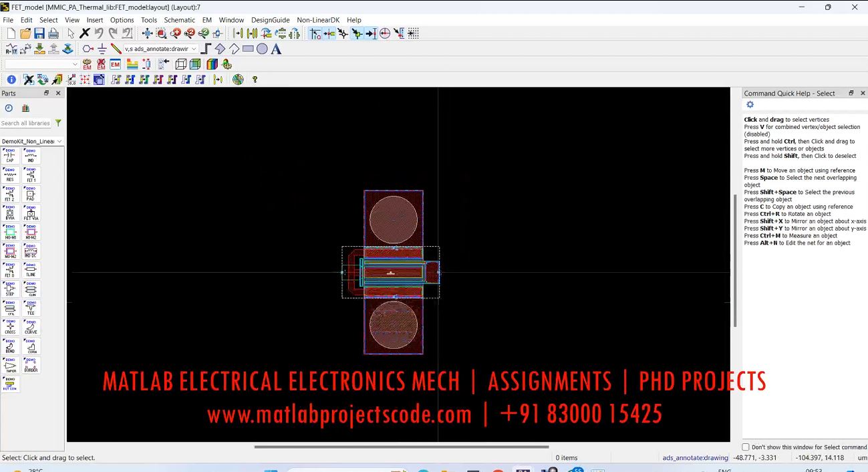This screenshot has height=472, width=868.
Task: Open the EM menu
Action: 207,20
